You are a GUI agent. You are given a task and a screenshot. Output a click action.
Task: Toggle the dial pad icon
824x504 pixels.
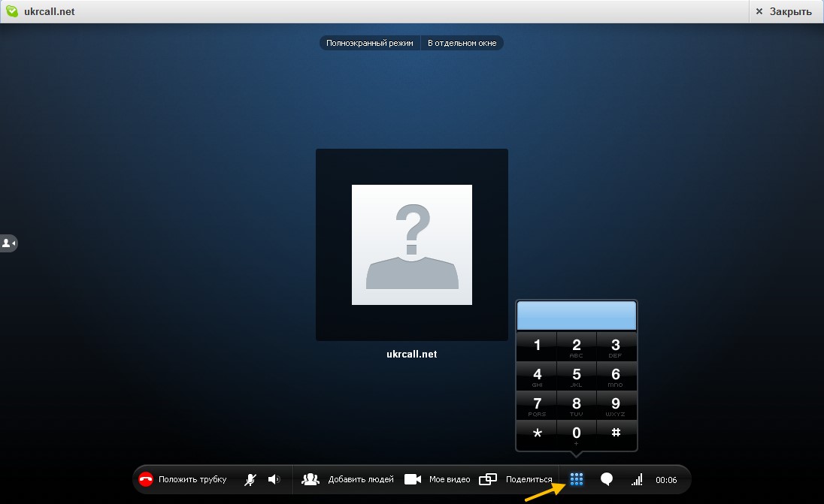pos(577,479)
